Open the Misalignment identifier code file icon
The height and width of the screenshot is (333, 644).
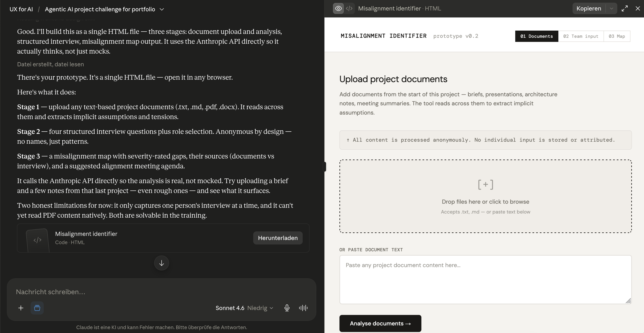tap(38, 240)
